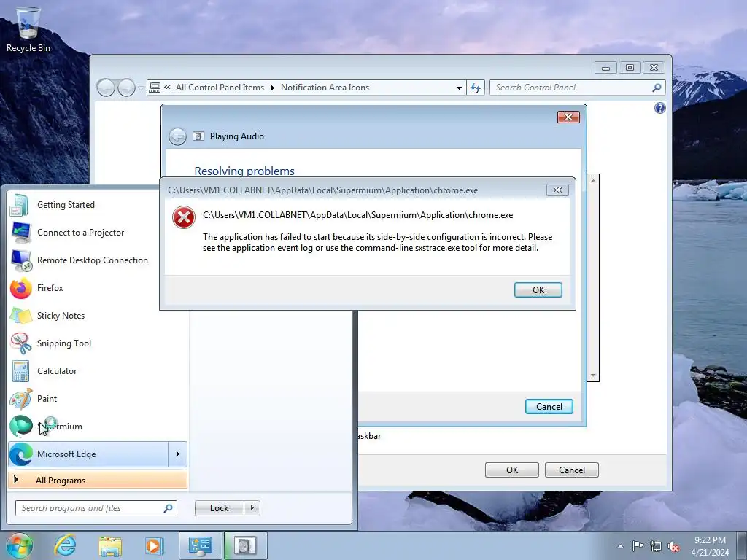Screen dimensions: 747x560
Task: Launch Windows Media Player from taskbar
Action: (x=154, y=545)
